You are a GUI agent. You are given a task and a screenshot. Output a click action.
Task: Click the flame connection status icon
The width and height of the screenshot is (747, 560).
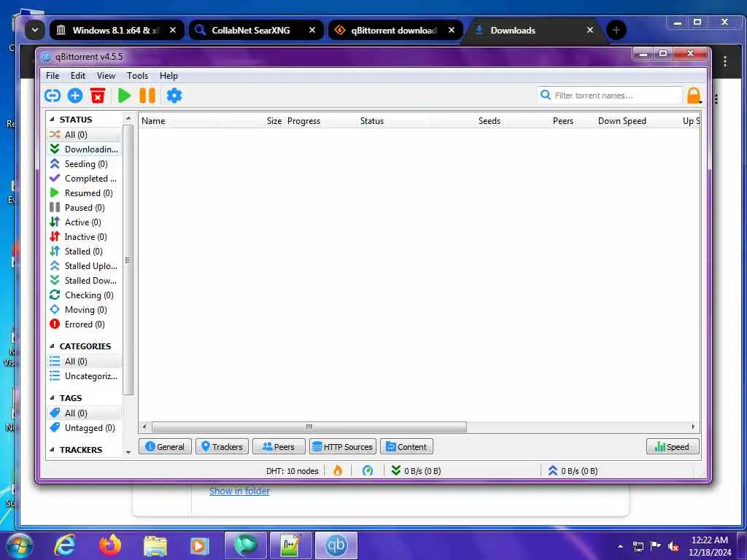tap(338, 471)
